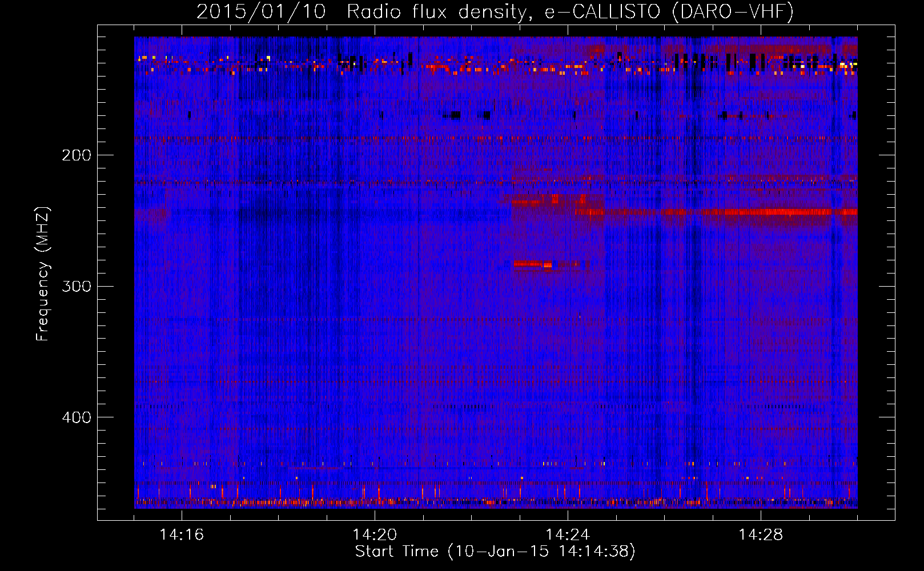
Task: Click the major tick mark beside the 200 label
Action: coord(102,155)
